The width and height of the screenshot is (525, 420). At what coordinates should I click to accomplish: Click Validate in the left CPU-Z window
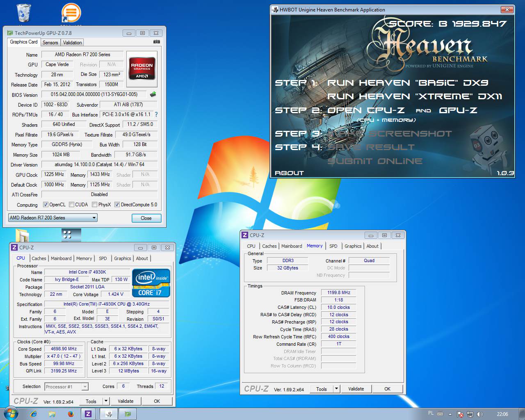126,401
